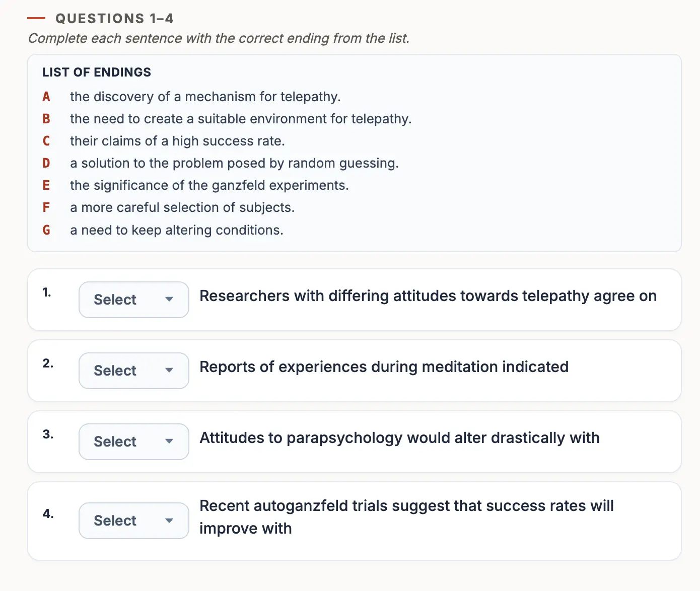Click ending F about selection of subjects
Viewport: 700px width, 591px height.
point(182,207)
